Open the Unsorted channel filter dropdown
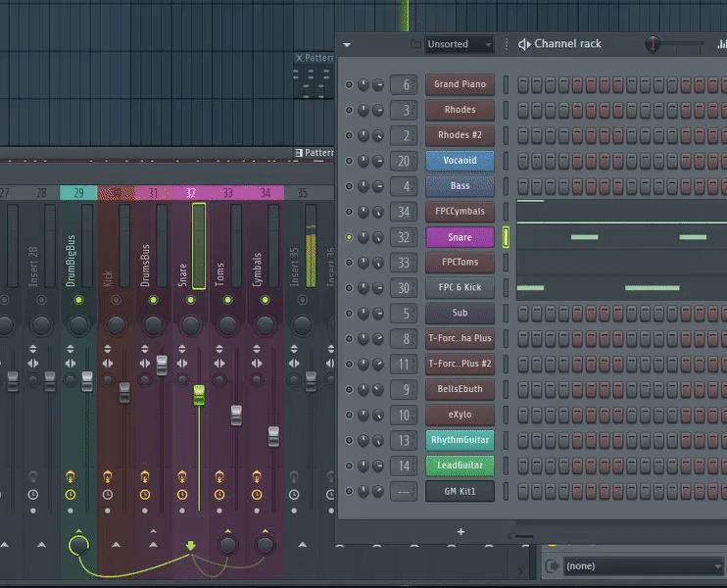 tap(459, 44)
